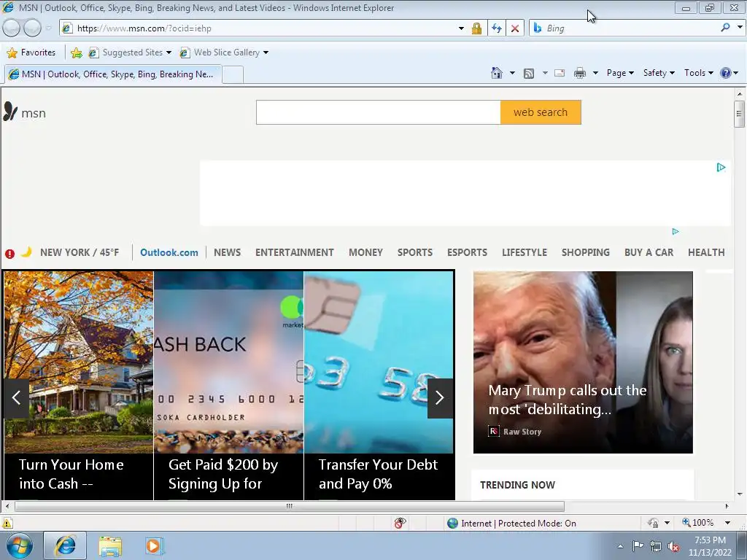Viewport: 747px width, 560px height.
Task: Go to MONEY section
Action: (365, 252)
